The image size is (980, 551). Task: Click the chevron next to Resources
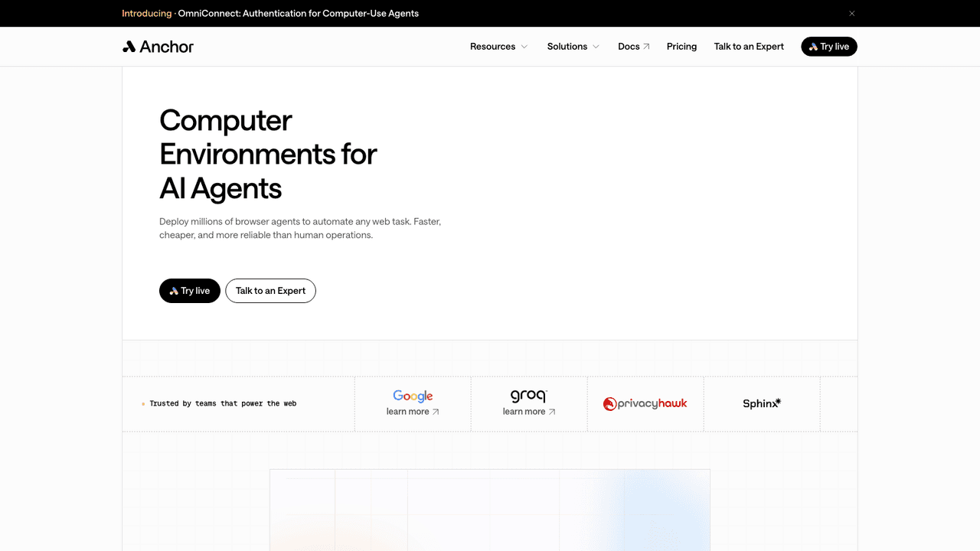[x=524, y=47]
